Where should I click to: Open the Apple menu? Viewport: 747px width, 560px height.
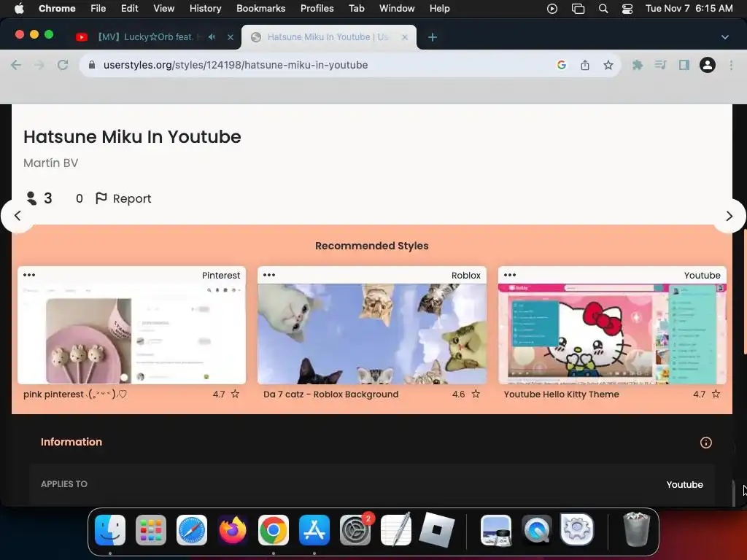(x=19, y=9)
